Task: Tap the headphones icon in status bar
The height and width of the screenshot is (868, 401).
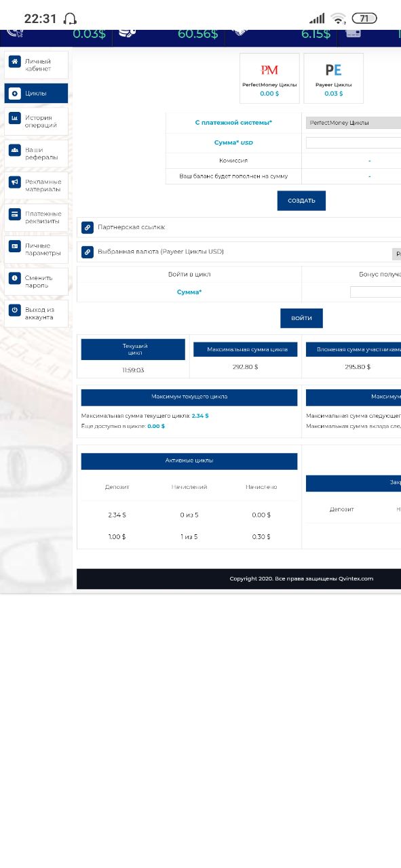Action: click(x=70, y=19)
